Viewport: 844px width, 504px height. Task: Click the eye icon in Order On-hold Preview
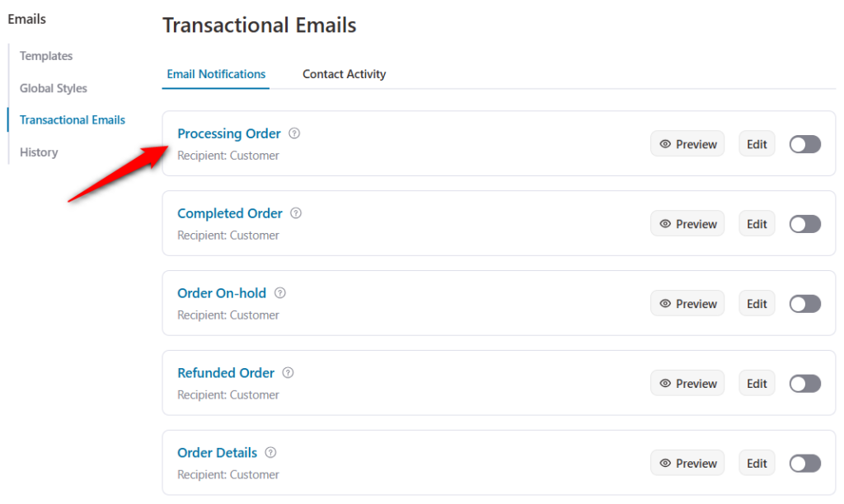(x=664, y=303)
